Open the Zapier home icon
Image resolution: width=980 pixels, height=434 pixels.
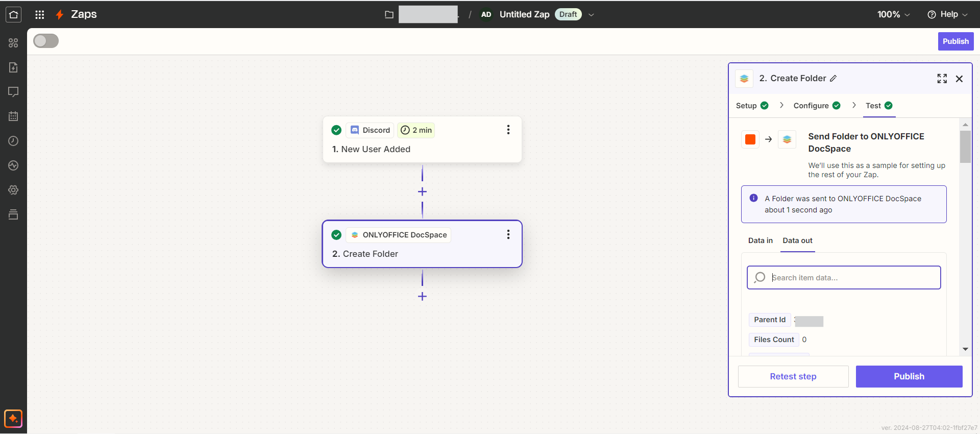tap(14, 14)
